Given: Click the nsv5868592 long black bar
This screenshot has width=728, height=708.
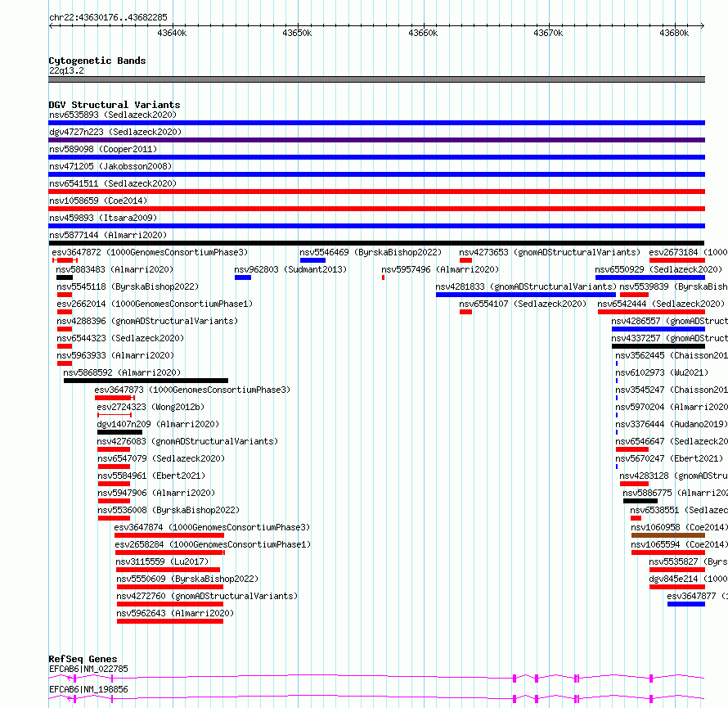Looking at the screenshot, I should [x=146, y=381].
